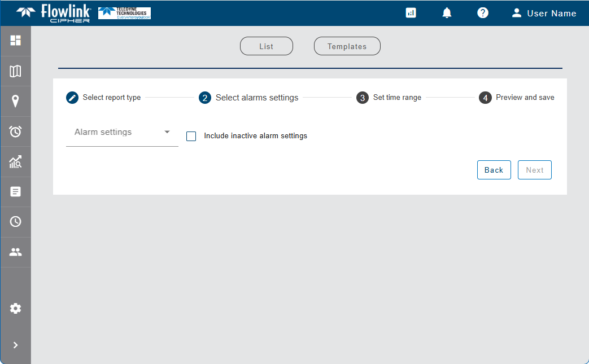
Task: Open the dashboard icon in sidebar
Action: pos(15,41)
